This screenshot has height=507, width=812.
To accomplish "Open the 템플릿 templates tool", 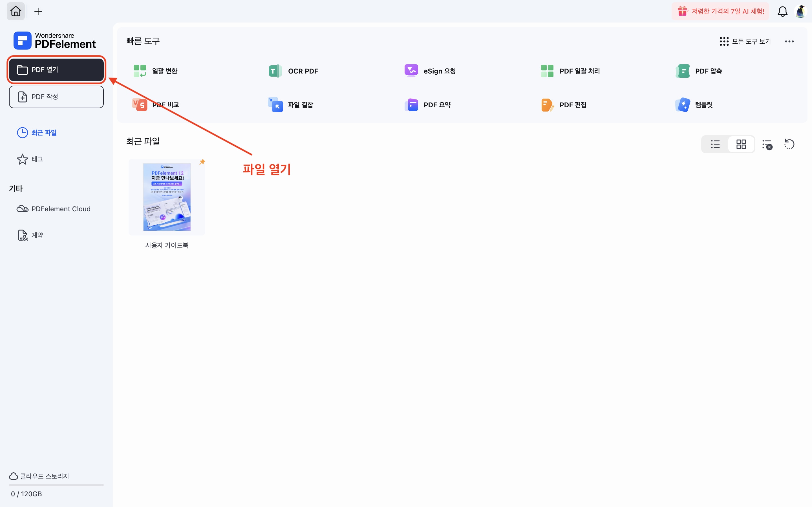I will pos(694,105).
